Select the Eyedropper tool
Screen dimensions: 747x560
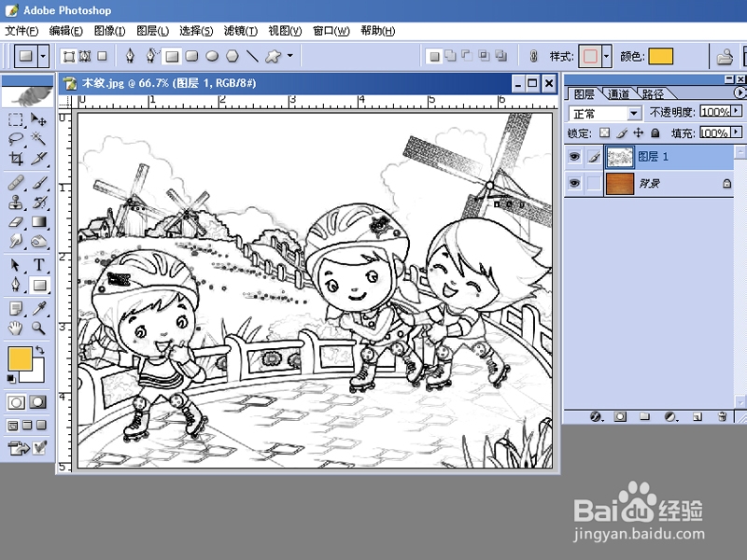[x=38, y=309]
